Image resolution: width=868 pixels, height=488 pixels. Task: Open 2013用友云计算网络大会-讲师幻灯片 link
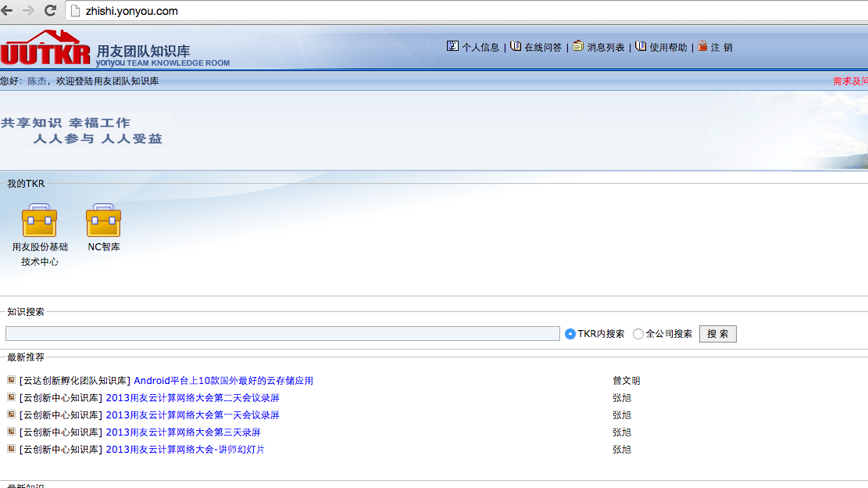[185, 449]
